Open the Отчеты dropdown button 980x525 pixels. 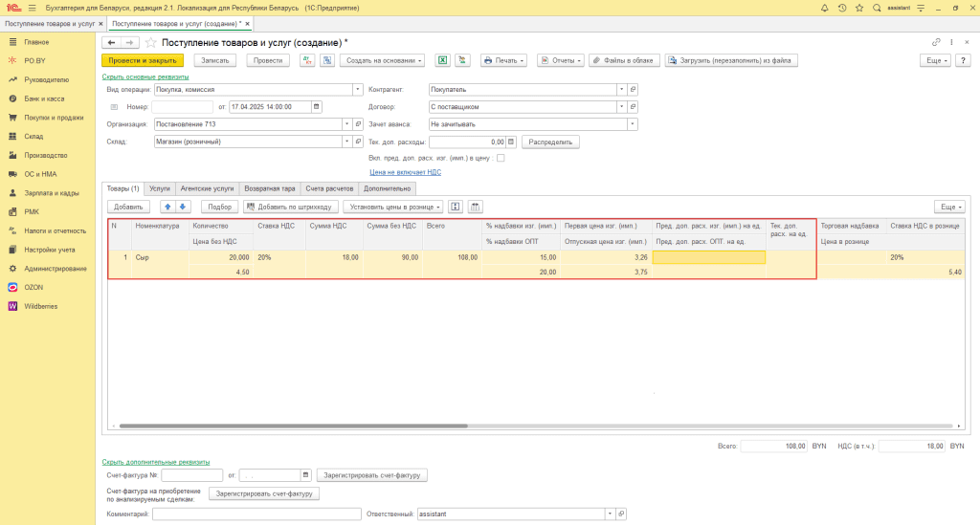[561, 60]
